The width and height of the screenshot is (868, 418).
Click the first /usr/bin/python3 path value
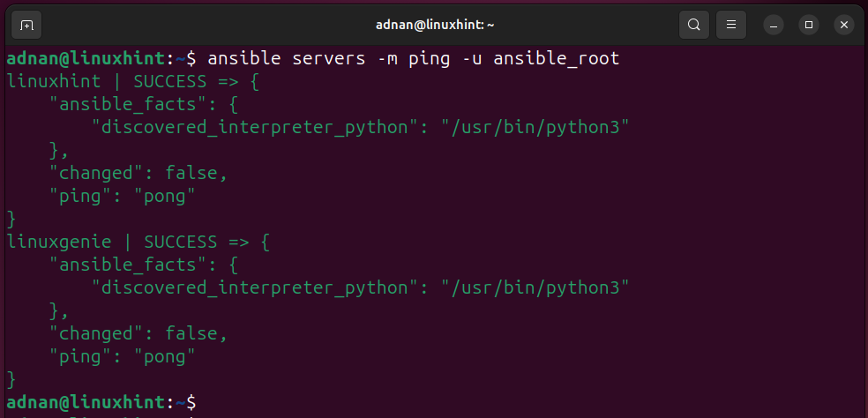[535, 127]
